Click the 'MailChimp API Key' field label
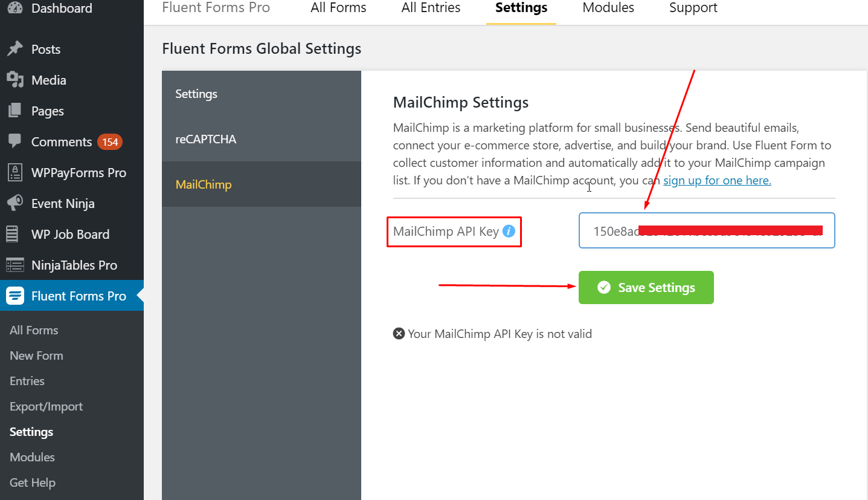The image size is (868, 500). (446, 232)
